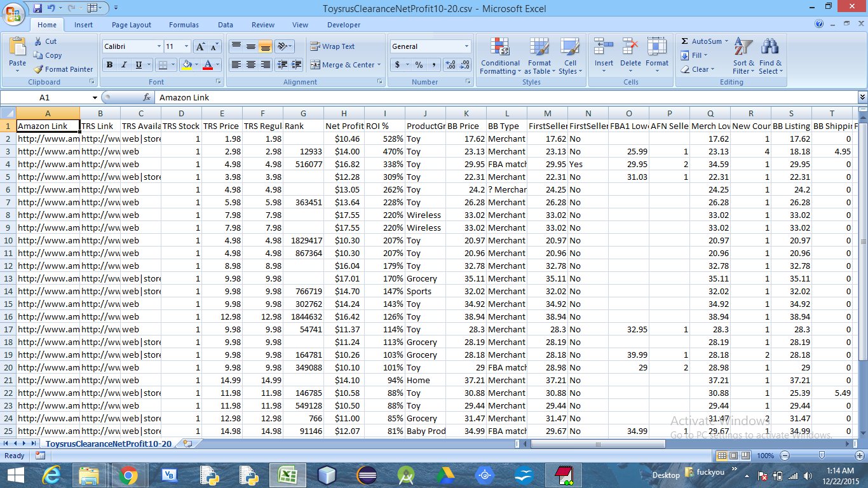
Task: Click Insert Function fx button
Action: [147, 97]
